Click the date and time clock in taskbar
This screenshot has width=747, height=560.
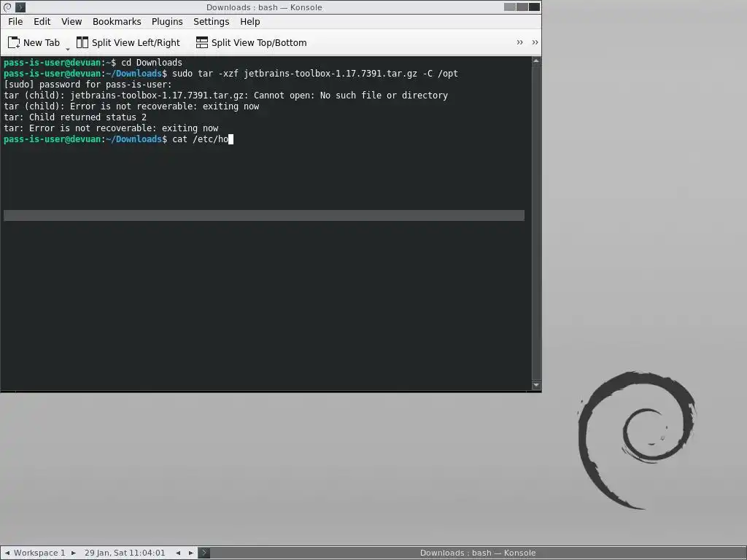[x=125, y=553]
